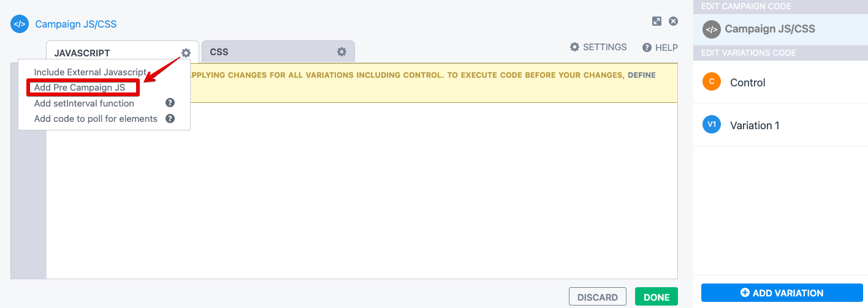Click the Add Variation button
Screen dimensions: 868x308
pyautogui.click(x=782, y=293)
